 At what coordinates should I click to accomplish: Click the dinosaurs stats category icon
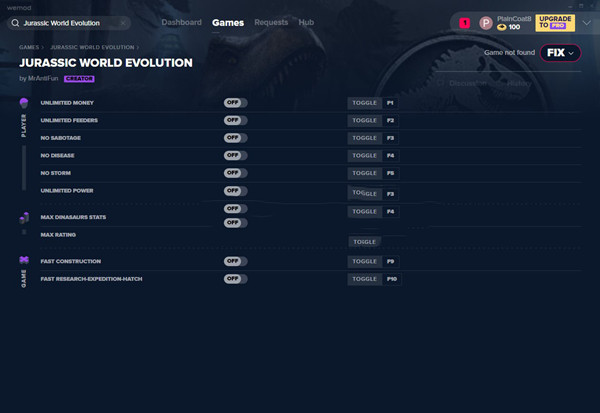[x=24, y=217]
